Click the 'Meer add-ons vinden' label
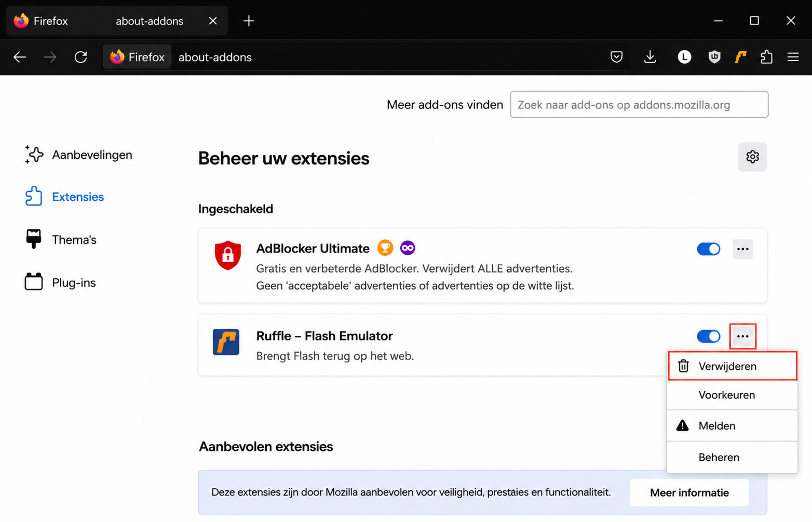The width and height of the screenshot is (812, 522). (x=445, y=105)
